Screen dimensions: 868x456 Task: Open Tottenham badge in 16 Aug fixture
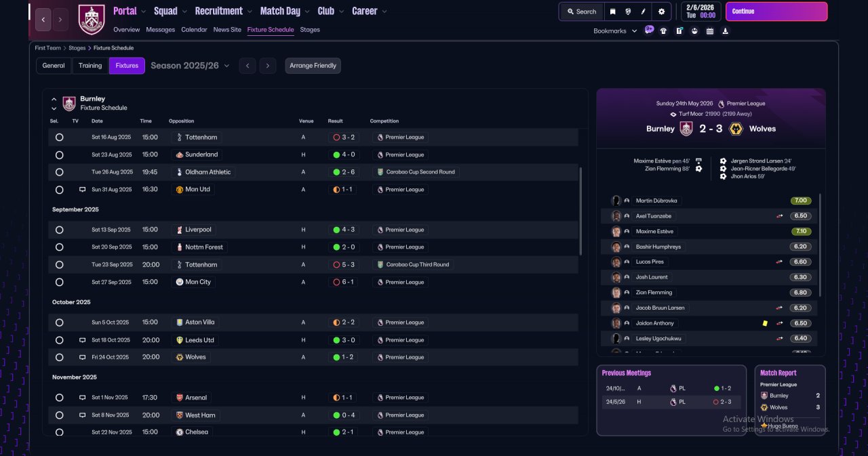click(180, 137)
